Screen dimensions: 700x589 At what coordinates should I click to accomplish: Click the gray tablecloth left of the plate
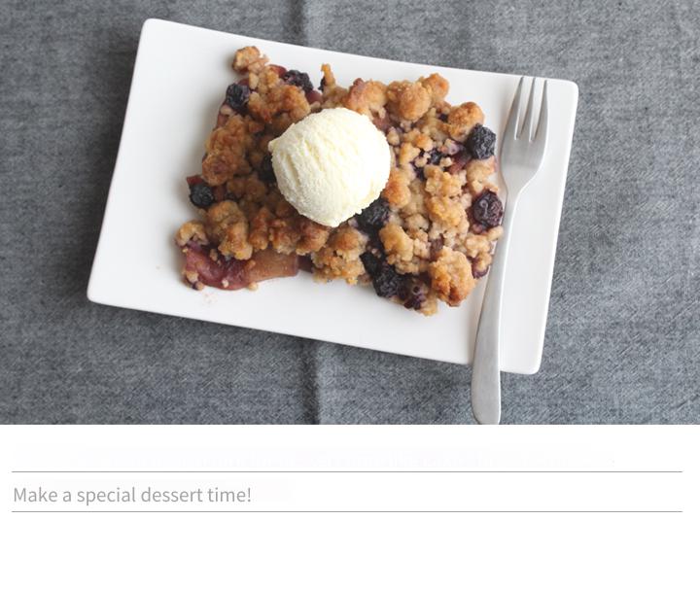point(45,201)
